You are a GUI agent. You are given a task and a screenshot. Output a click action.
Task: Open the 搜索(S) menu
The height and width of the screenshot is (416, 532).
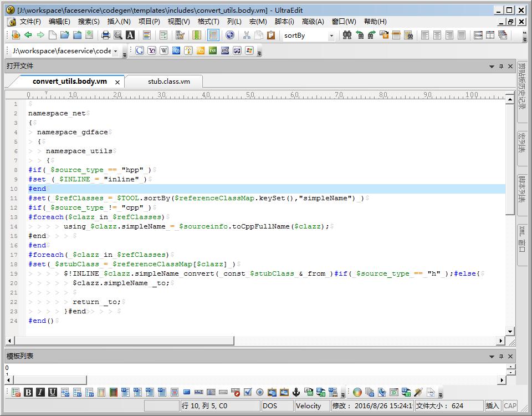(89, 22)
